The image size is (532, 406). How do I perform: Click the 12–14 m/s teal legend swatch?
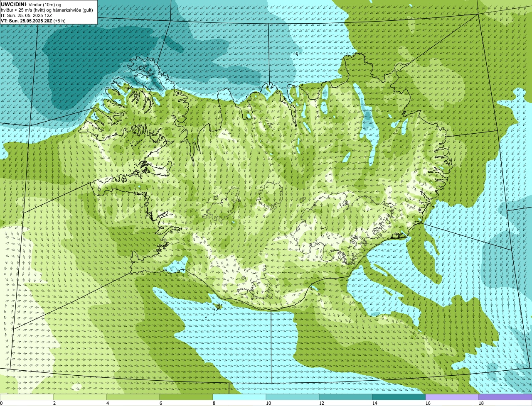click(x=346, y=397)
